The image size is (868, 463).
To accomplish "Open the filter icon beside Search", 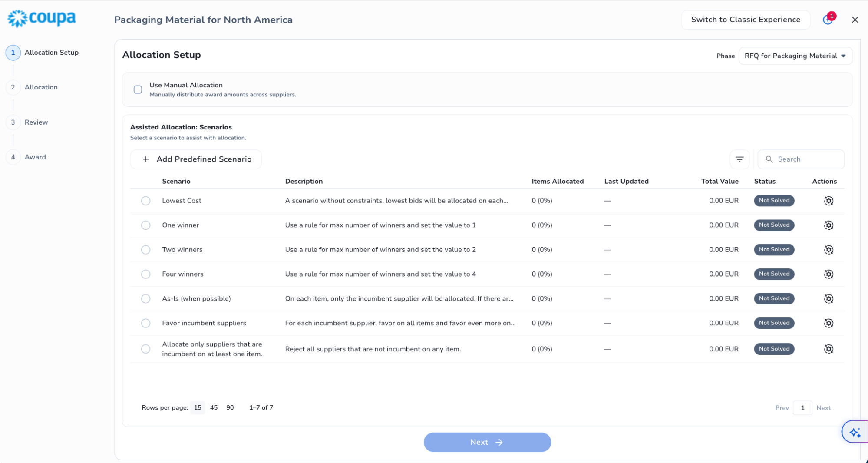I will click(x=739, y=159).
